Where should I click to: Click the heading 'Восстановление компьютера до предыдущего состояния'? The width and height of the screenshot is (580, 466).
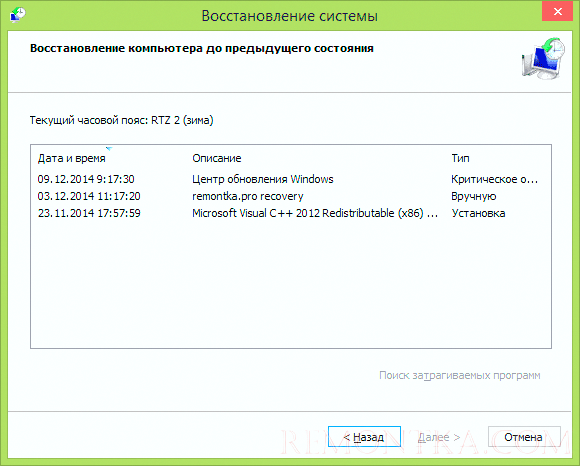point(202,48)
